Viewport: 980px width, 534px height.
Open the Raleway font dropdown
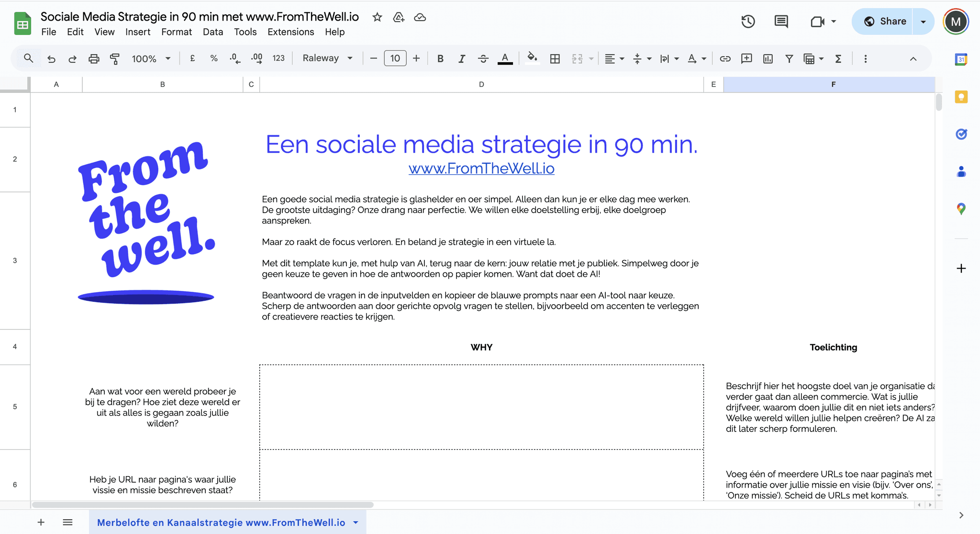(x=328, y=58)
